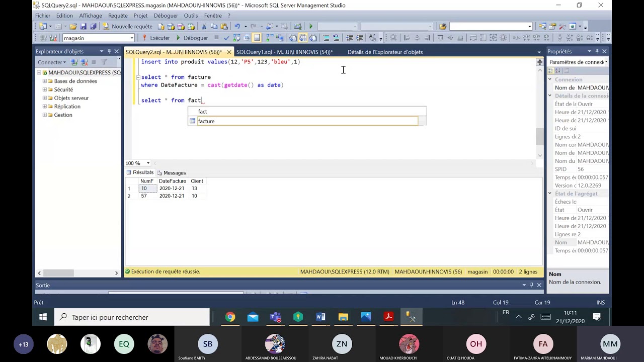Viewport: 644px width, 362px height.
Task: Click the Undo arrow icon
Action: pos(237,26)
